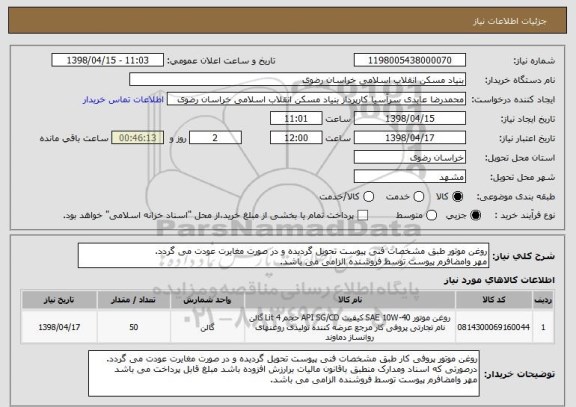Click the product name cell روغن موتور SAE 10W-40
The height and width of the screenshot is (407, 576).
coord(350,327)
